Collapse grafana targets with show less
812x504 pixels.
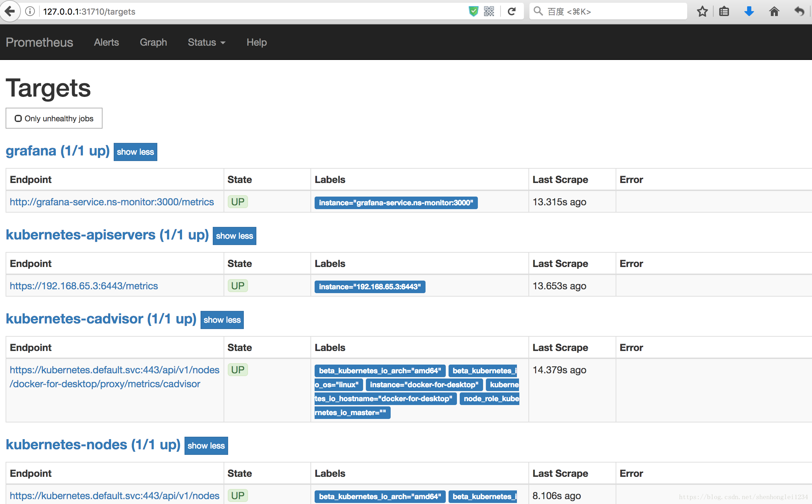(135, 152)
